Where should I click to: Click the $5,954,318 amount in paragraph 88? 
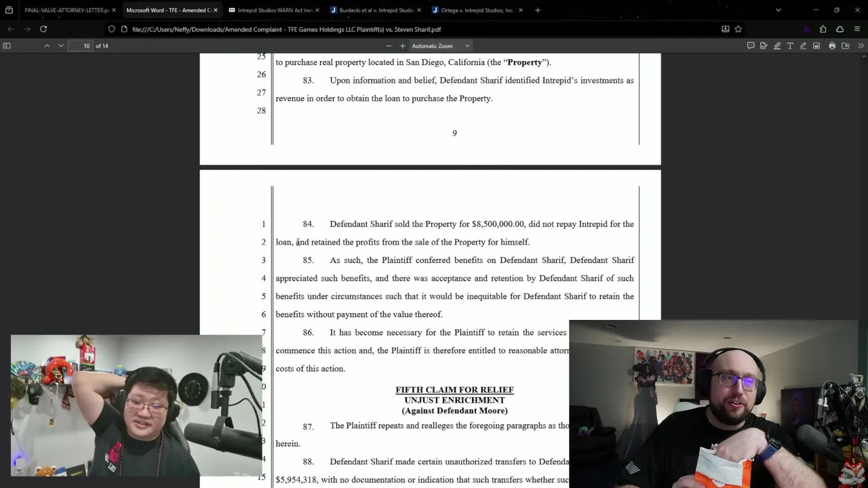[x=296, y=480]
